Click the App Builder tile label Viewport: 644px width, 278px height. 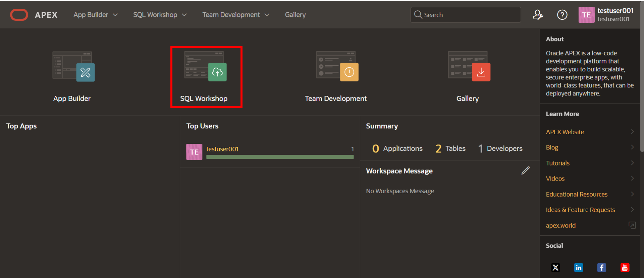tap(72, 98)
